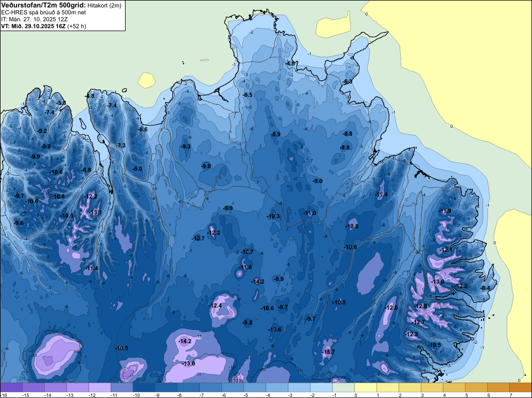Click the -6.6 temperature value
The image size is (532, 398).
(x=143, y=129)
